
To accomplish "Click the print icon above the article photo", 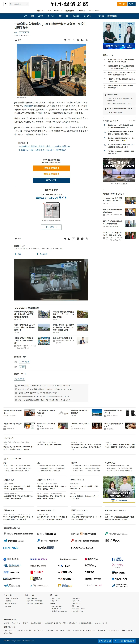I will click(x=65, y=40).
